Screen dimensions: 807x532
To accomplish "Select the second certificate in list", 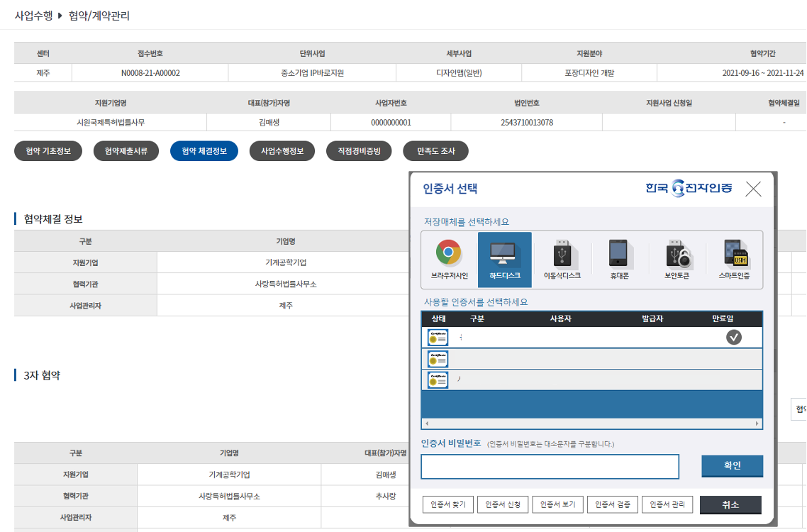I will (x=591, y=359).
